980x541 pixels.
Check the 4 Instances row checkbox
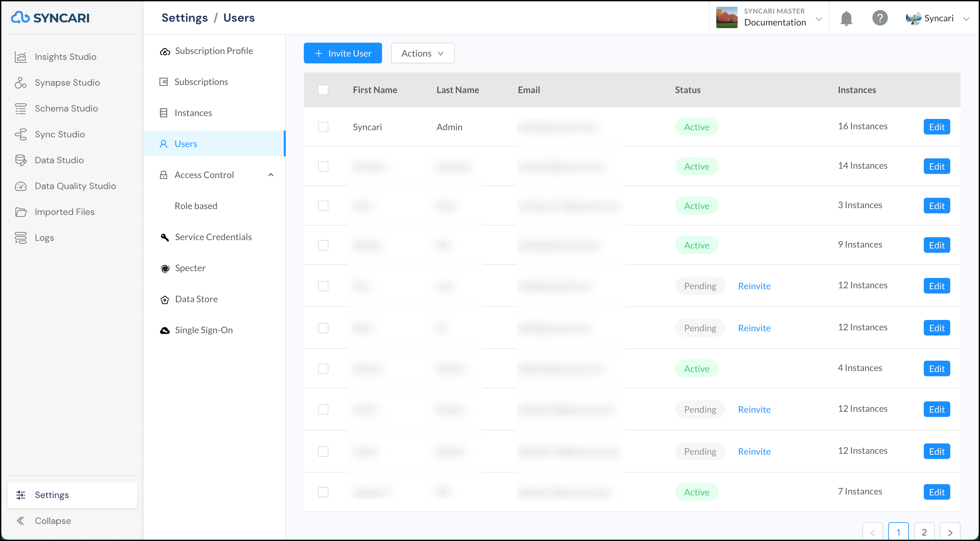tap(323, 368)
